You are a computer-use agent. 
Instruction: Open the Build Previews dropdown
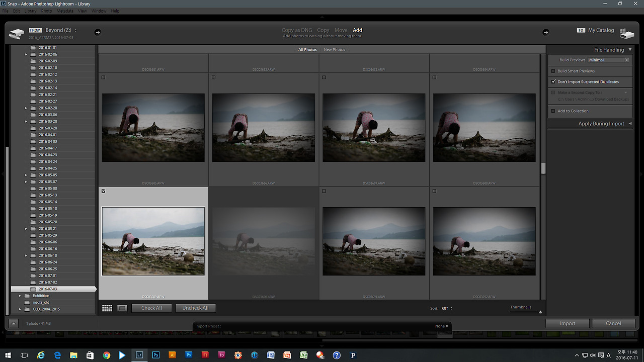(x=609, y=60)
